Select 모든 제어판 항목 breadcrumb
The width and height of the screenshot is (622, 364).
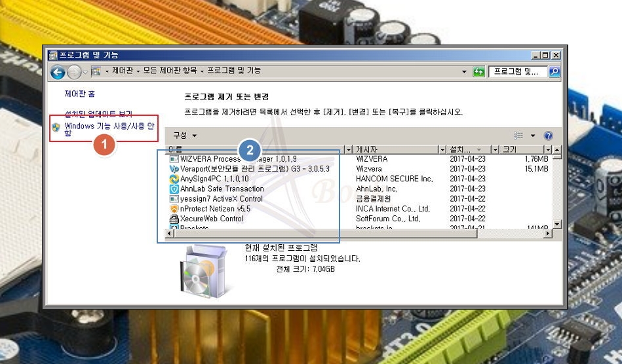pyautogui.click(x=170, y=71)
